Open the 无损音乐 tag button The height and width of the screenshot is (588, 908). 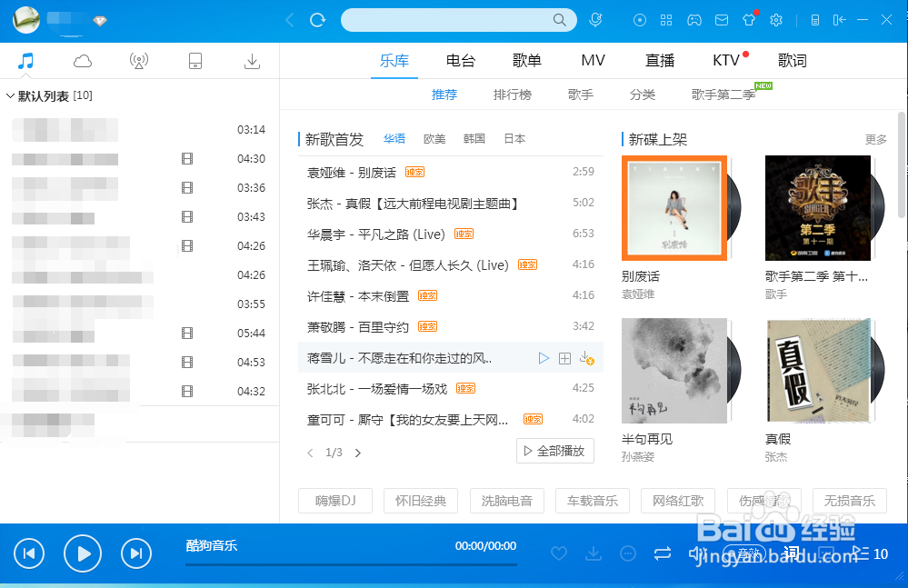coord(850,501)
